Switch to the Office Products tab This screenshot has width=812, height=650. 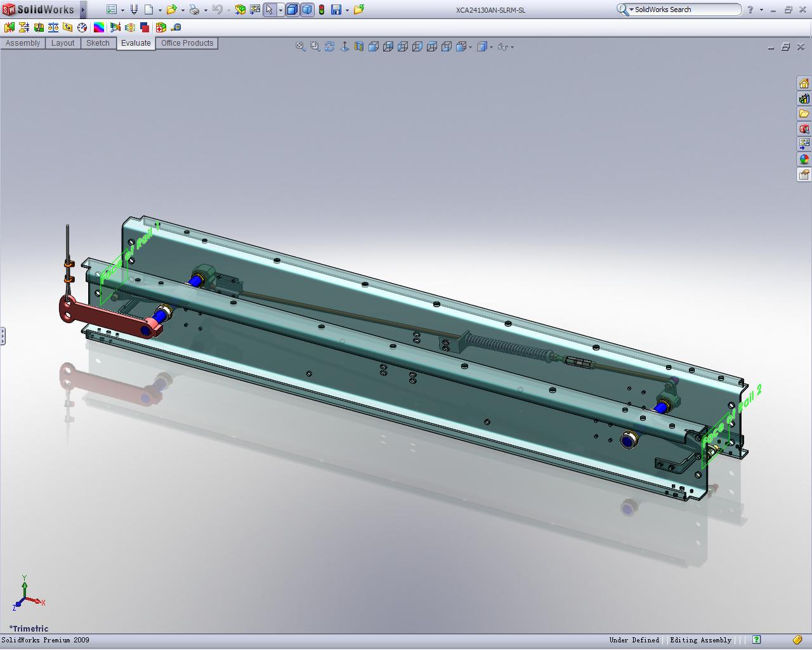(187, 43)
